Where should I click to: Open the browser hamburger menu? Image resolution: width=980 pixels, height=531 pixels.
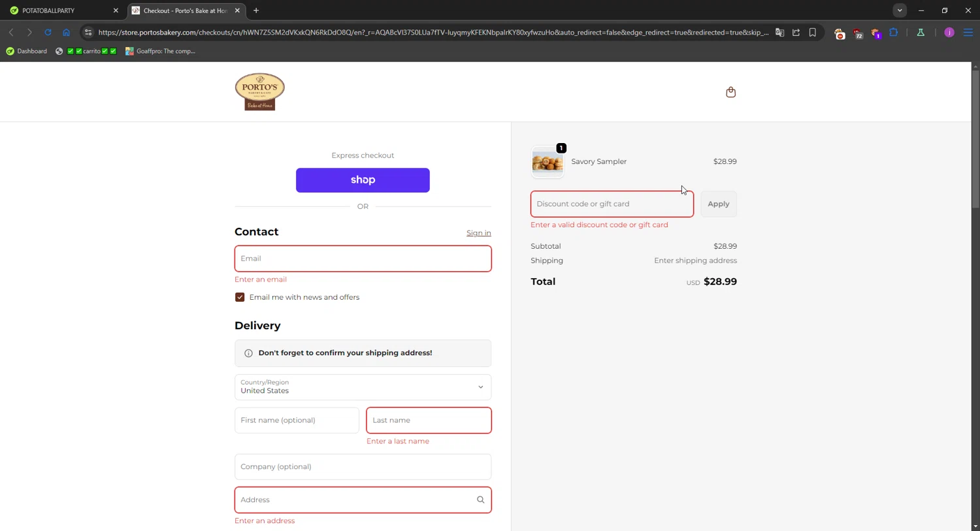(968, 32)
